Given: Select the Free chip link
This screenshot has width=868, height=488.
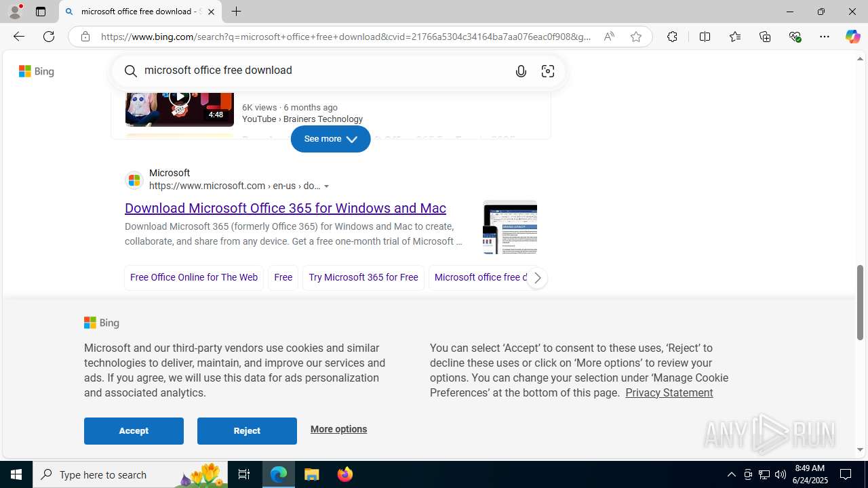Looking at the screenshot, I should click(283, 277).
